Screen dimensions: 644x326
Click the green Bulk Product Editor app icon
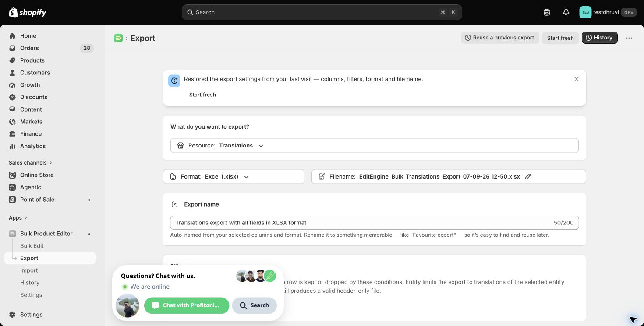tap(118, 38)
